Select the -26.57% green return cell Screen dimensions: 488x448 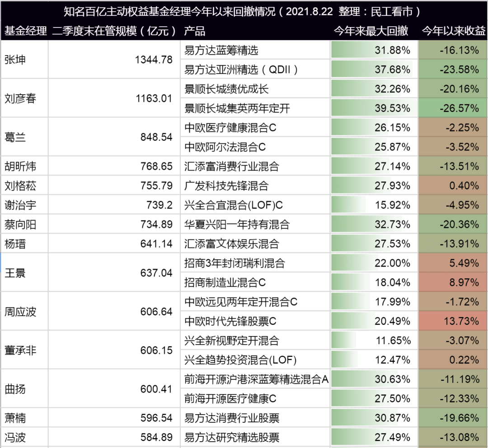(x=452, y=108)
